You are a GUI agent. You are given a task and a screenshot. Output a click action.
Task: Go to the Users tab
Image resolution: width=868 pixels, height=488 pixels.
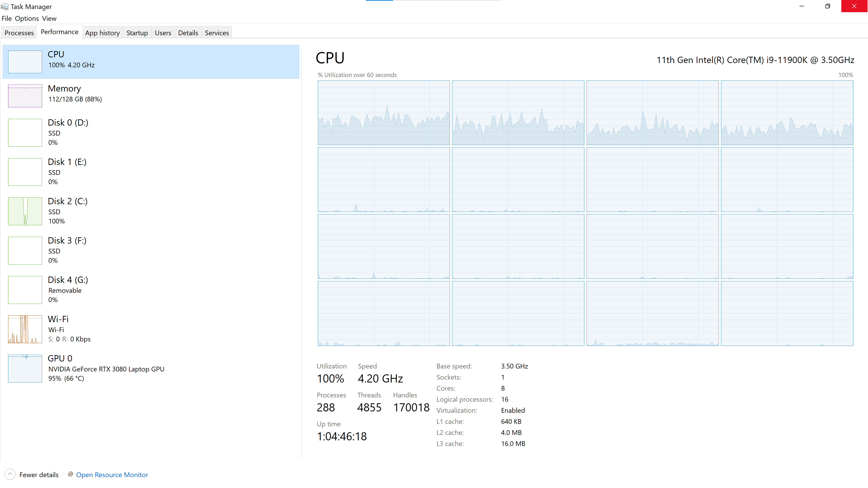(163, 33)
